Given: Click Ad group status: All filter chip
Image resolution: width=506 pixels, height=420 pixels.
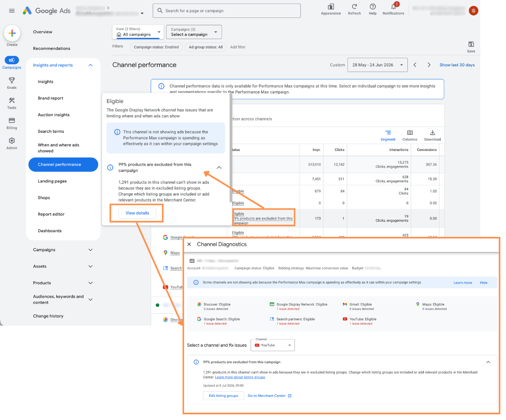Looking at the screenshot, I should point(205,47).
